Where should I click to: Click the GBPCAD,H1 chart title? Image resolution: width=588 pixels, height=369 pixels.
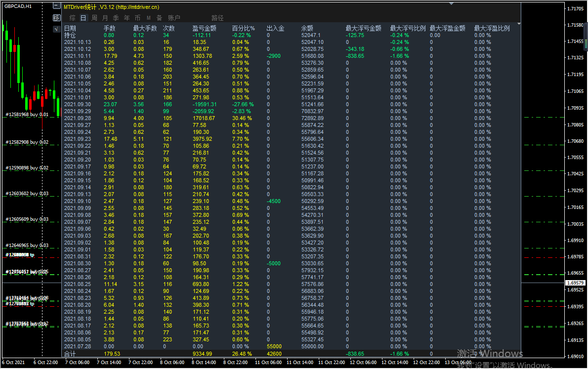[18, 6]
